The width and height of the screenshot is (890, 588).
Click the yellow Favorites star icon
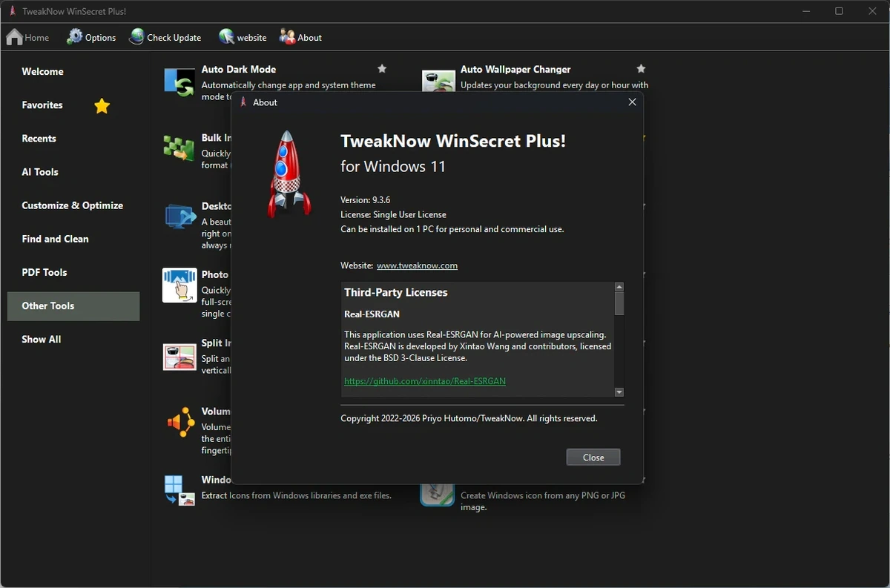pyautogui.click(x=102, y=106)
